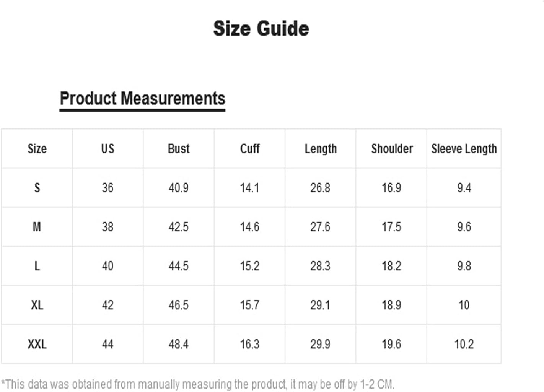Click the S size row label

[37, 188]
